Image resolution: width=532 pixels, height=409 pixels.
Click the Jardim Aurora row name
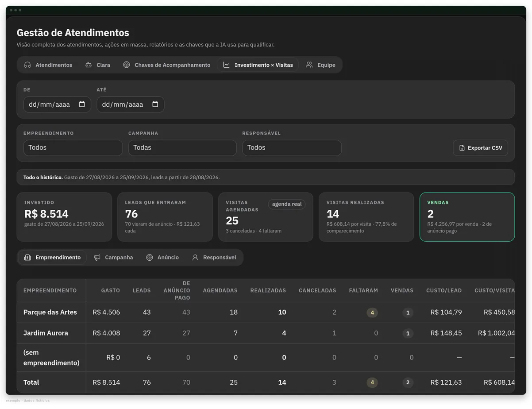click(46, 333)
